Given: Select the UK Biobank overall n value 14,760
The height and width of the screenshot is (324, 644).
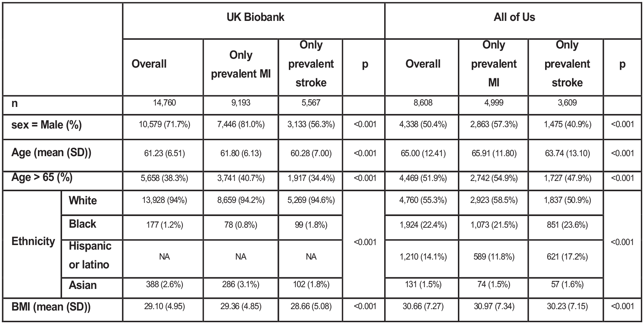Looking at the screenshot, I should coord(164,103).
